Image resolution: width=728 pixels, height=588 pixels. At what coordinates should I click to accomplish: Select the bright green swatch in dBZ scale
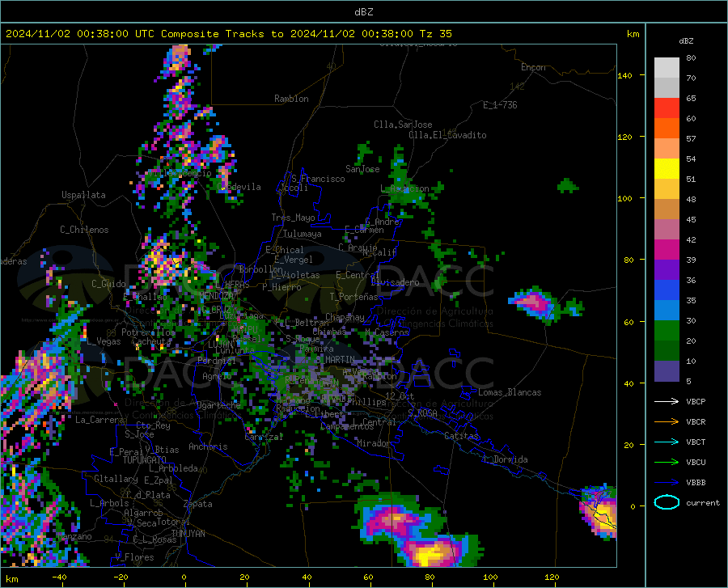[667, 331]
